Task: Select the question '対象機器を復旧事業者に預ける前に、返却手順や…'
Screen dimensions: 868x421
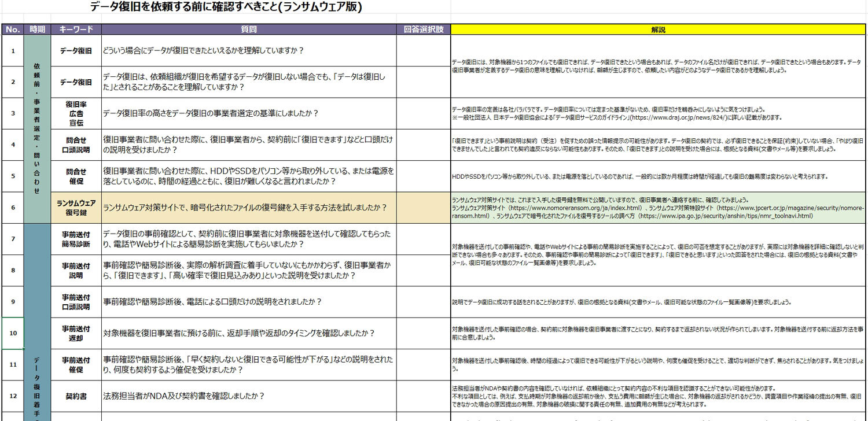Action: click(x=248, y=333)
